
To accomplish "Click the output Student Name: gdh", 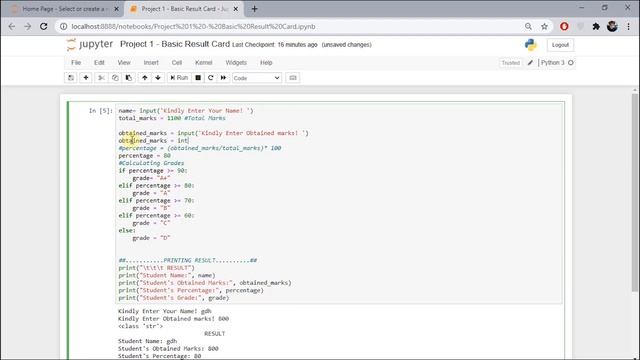I will click(147, 341).
